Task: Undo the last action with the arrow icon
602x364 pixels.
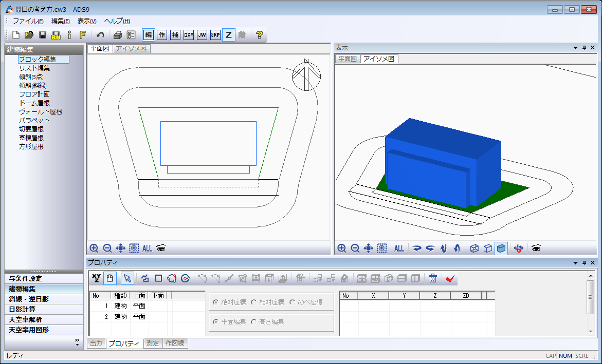Action: click(x=100, y=35)
